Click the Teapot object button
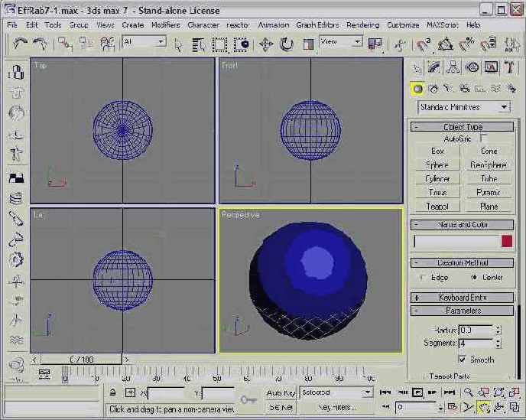 coord(437,207)
